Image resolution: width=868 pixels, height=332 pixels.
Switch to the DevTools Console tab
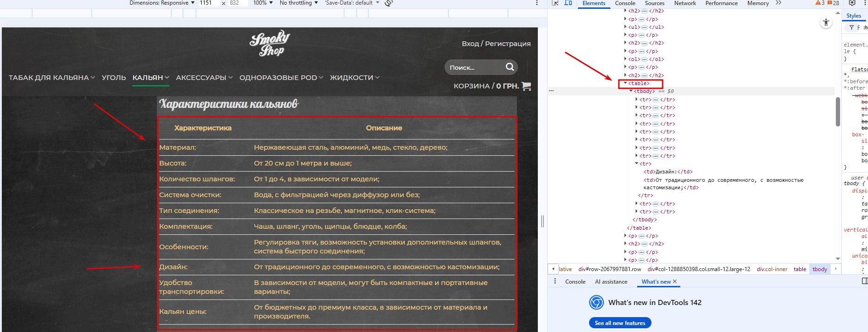click(625, 3)
